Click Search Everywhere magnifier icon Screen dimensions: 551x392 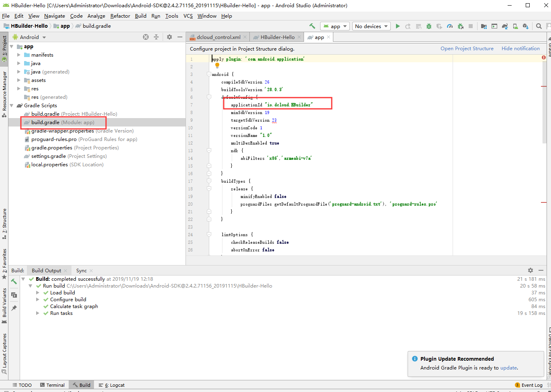tap(539, 26)
